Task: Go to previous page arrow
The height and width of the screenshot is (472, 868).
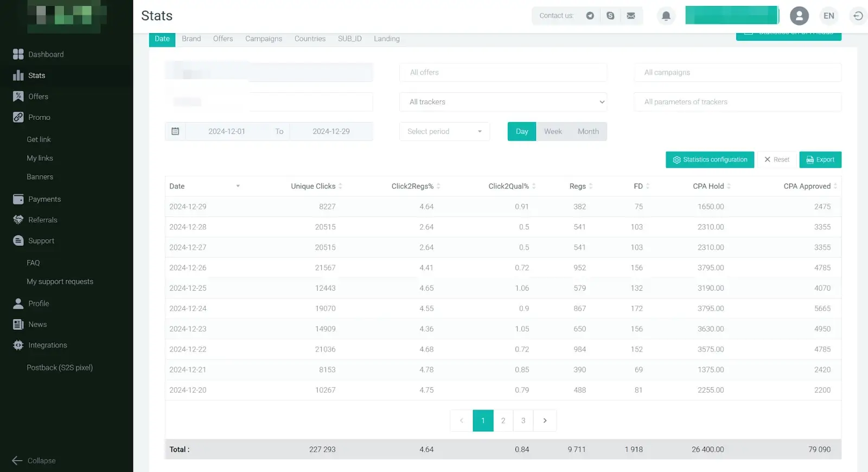Action: pyautogui.click(x=461, y=420)
